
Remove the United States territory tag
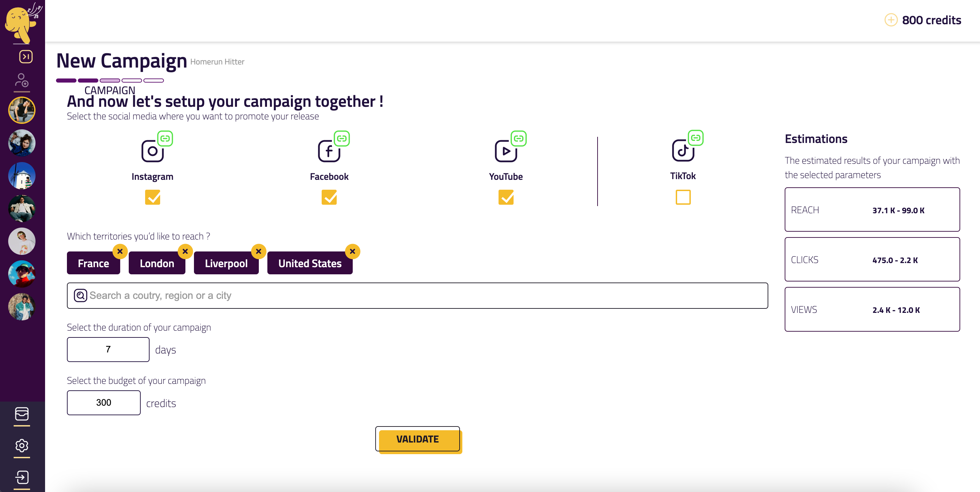click(x=352, y=251)
